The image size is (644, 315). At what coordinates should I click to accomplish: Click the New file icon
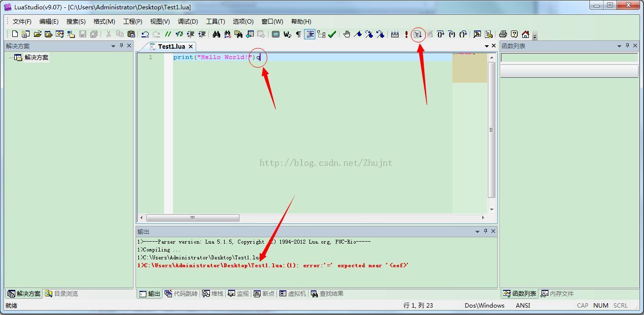[15, 34]
